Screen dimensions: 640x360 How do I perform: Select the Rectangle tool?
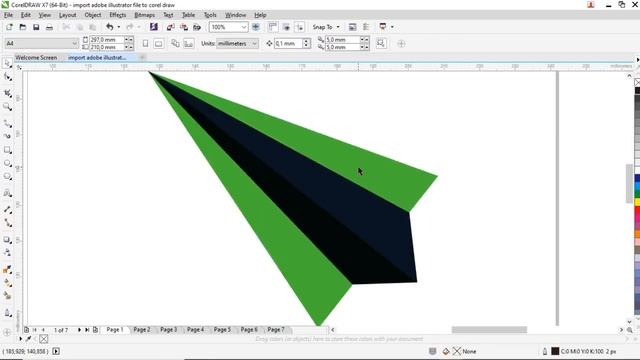coord(7,150)
